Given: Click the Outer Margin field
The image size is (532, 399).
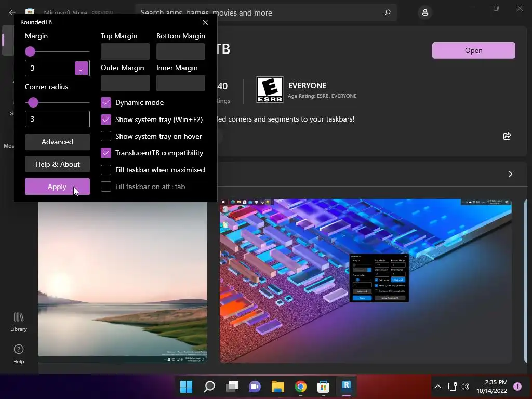Looking at the screenshot, I should [x=125, y=83].
